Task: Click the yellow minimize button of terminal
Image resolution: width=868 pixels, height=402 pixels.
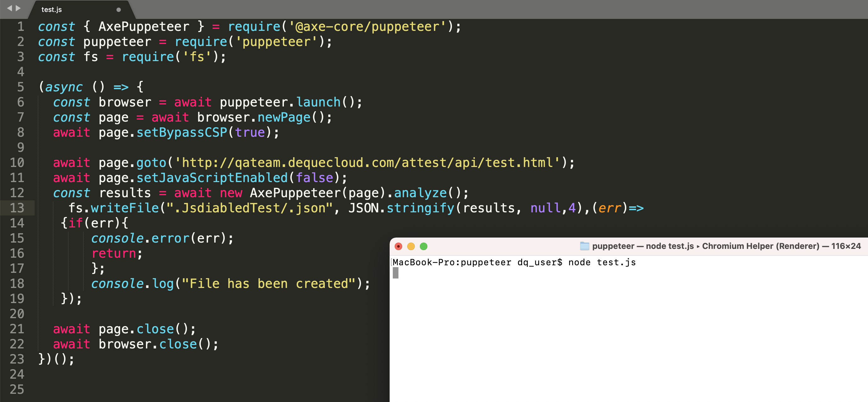Action: [411, 246]
